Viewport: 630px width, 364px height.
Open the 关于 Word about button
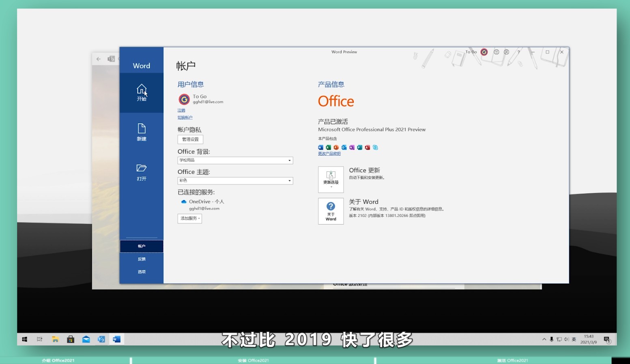331,211
